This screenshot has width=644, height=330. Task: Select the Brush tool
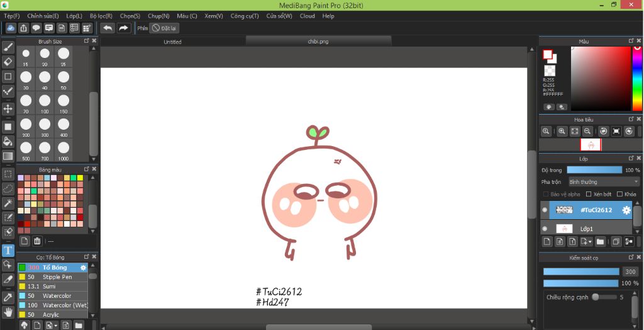point(8,47)
